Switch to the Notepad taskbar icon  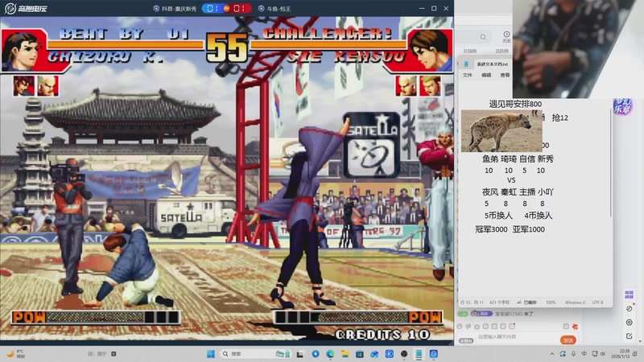[419, 354]
